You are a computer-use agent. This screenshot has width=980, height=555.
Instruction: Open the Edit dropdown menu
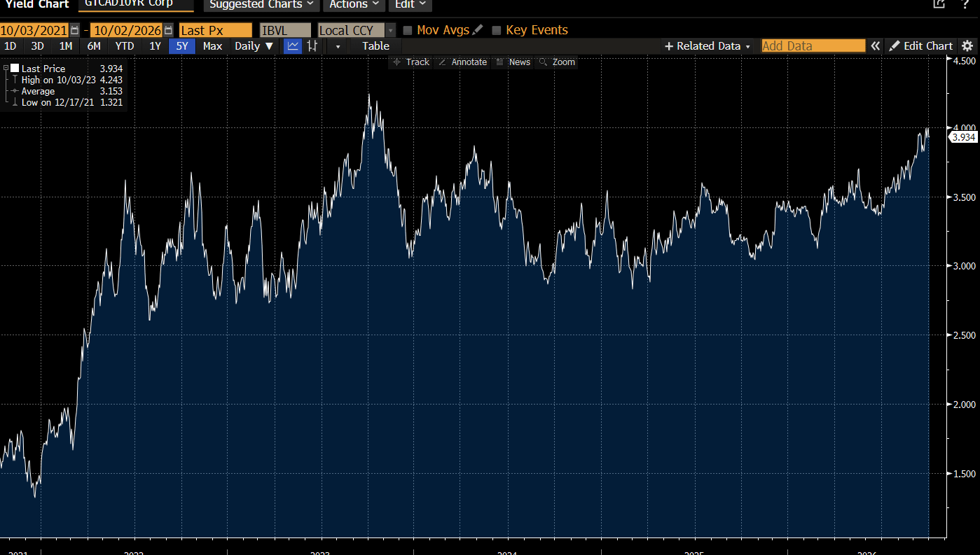pos(410,5)
